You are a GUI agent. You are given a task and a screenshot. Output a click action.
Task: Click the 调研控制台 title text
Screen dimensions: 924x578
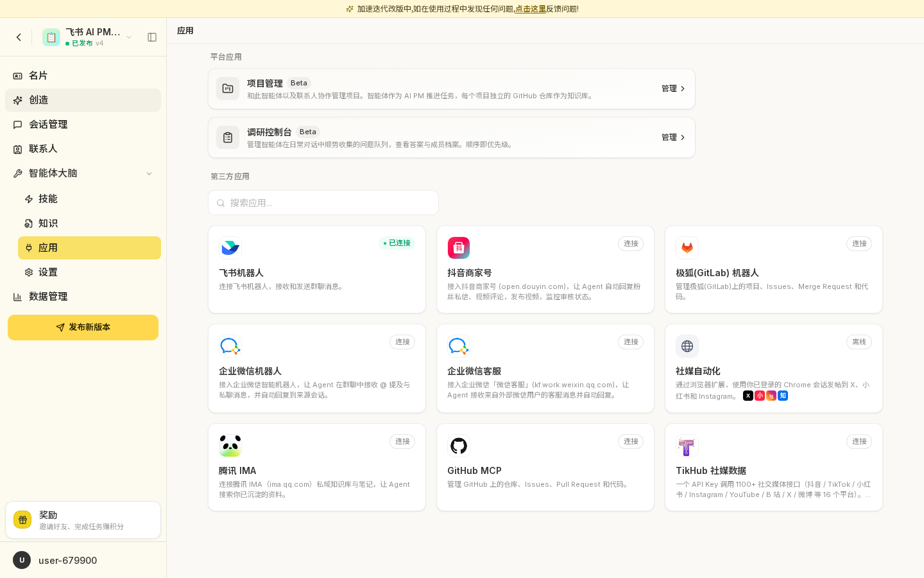click(x=269, y=132)
